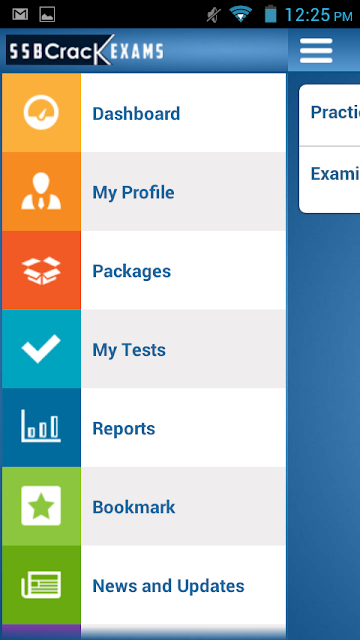
Task: Tap the Bookmark star icon
Action: tap(41, 506)
